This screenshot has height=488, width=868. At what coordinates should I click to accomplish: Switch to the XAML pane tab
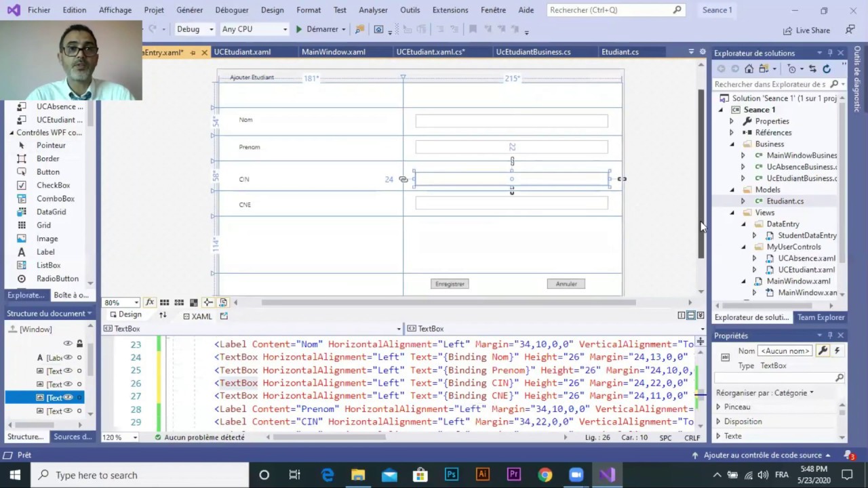tap(197, 316)
